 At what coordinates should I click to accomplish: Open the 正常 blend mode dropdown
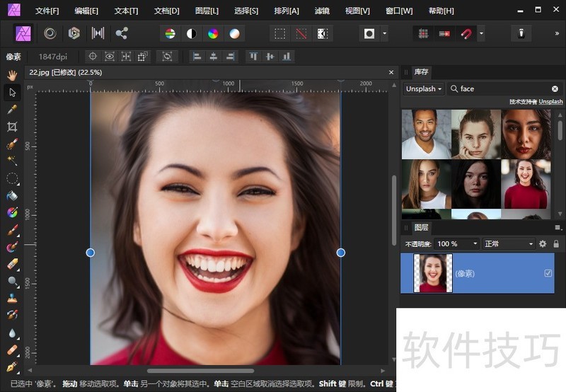(508, 244)
